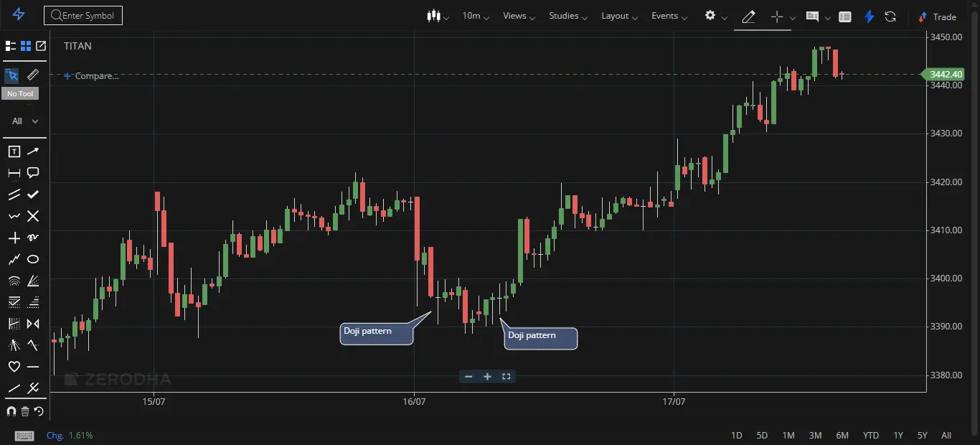Select the checkmark shape tool
The height and width of the screenshot is (445, 980).
[33, 195]
